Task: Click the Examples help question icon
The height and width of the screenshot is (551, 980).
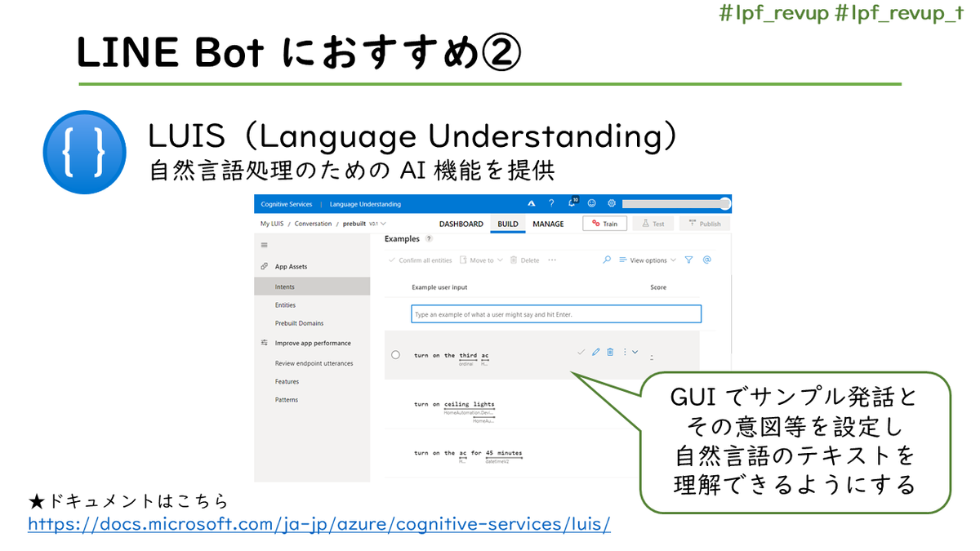Action: [429, 239]
